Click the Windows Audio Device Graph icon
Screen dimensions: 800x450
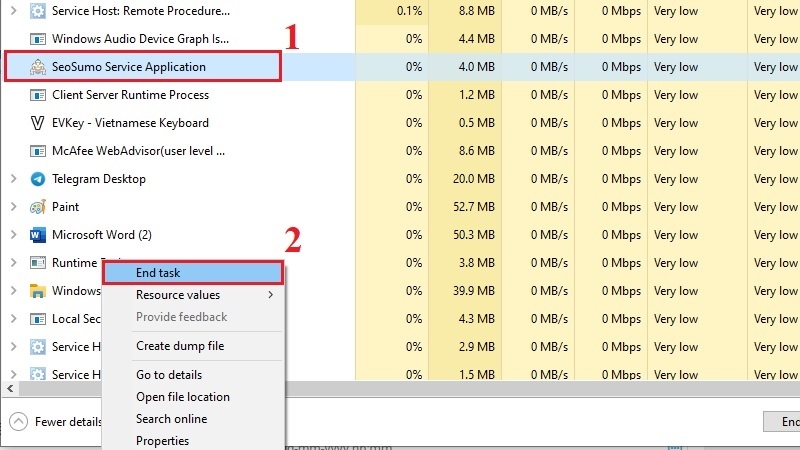pos(38,39)
